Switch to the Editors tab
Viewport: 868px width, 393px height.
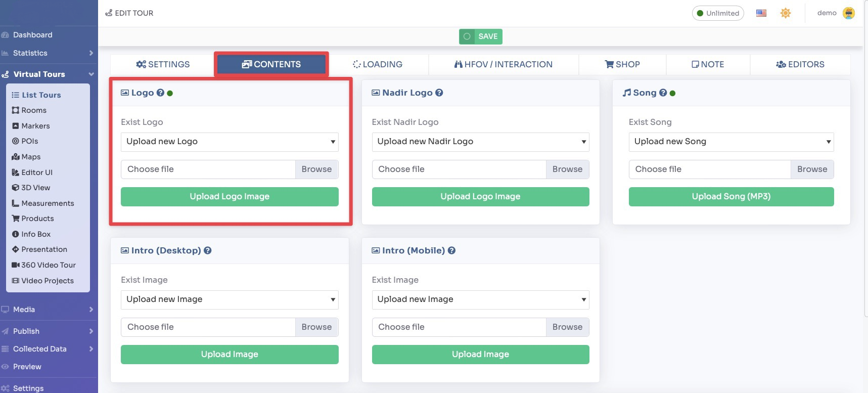[800, 64]
